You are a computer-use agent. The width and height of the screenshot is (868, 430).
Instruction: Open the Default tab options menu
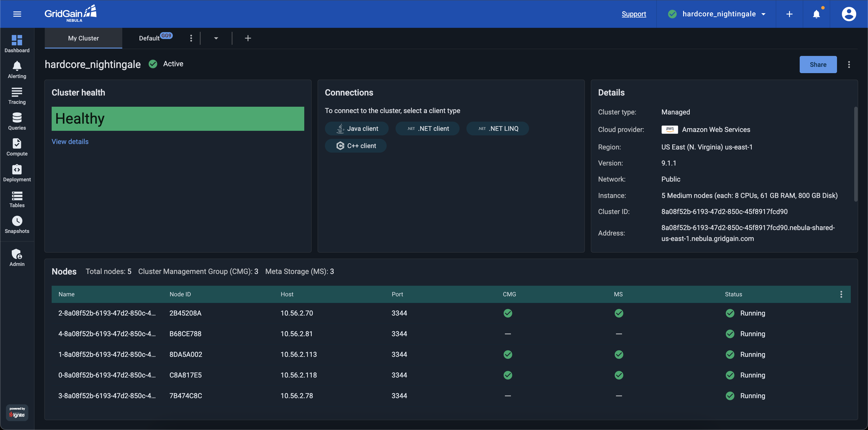point(191,38)
